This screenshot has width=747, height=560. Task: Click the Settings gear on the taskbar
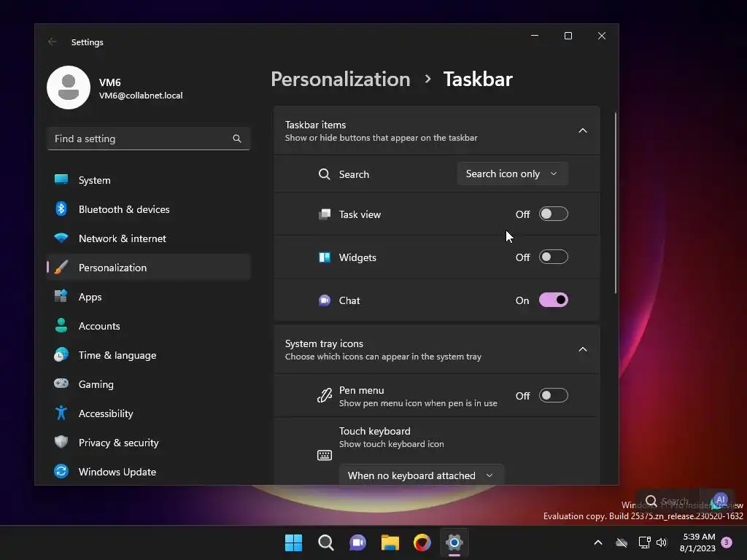(x=454, y=542)
